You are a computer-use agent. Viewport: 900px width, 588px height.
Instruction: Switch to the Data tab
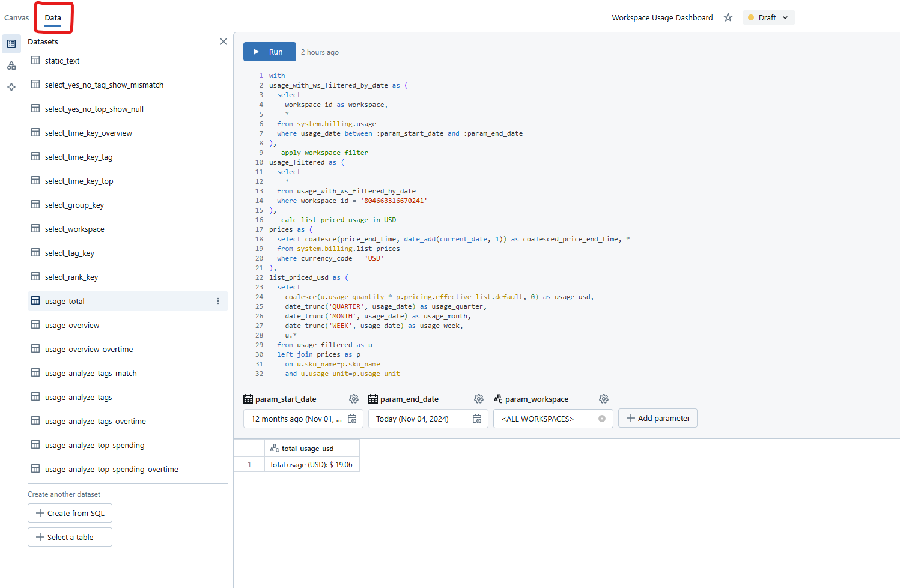[53, 17]
